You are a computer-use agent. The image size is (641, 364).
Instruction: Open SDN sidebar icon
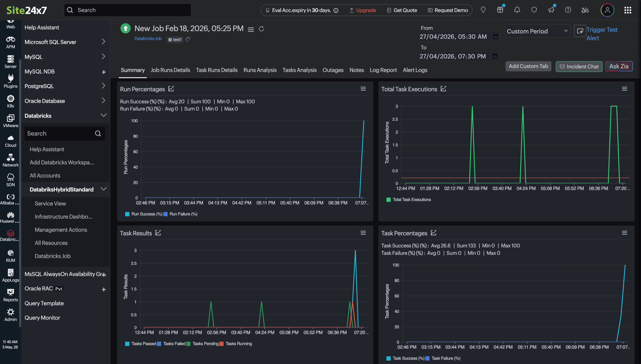11,180
